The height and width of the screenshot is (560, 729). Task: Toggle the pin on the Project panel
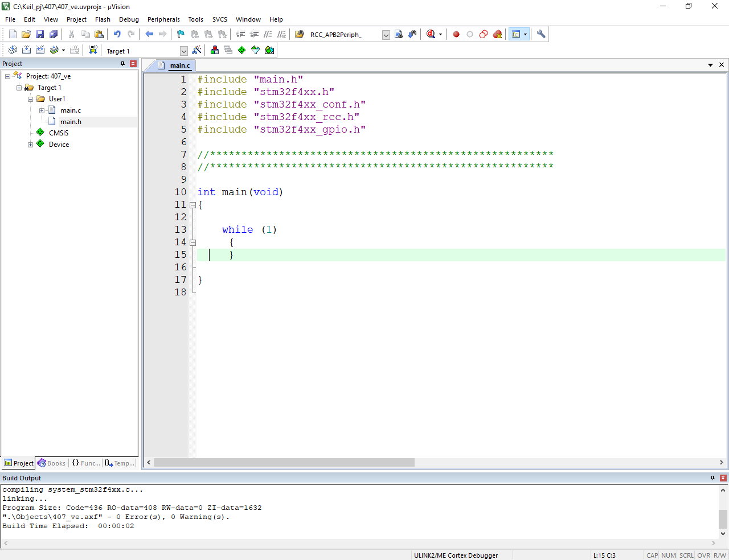point(122,64)
